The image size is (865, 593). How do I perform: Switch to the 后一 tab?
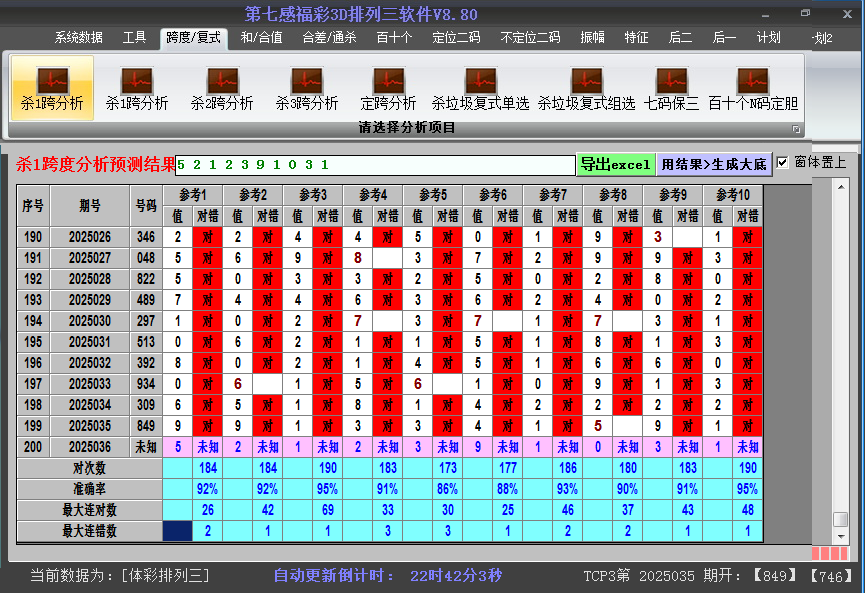click(x=724, y=38)
